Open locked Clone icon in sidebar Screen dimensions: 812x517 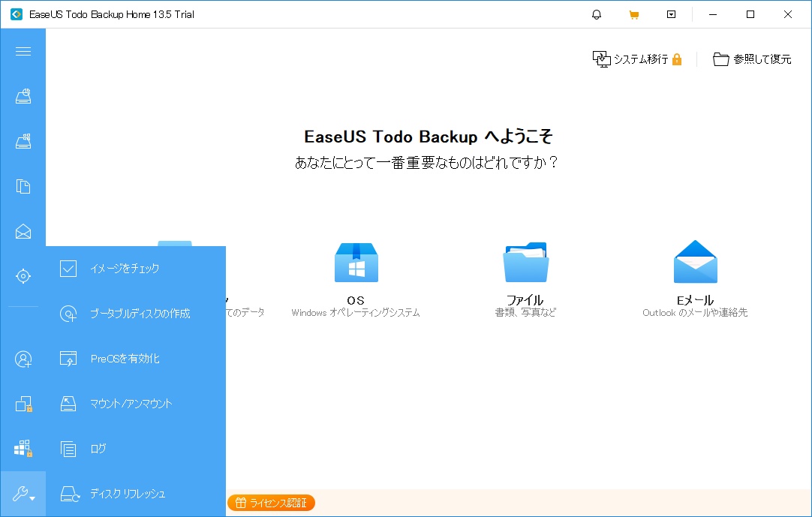click(23, 404)
